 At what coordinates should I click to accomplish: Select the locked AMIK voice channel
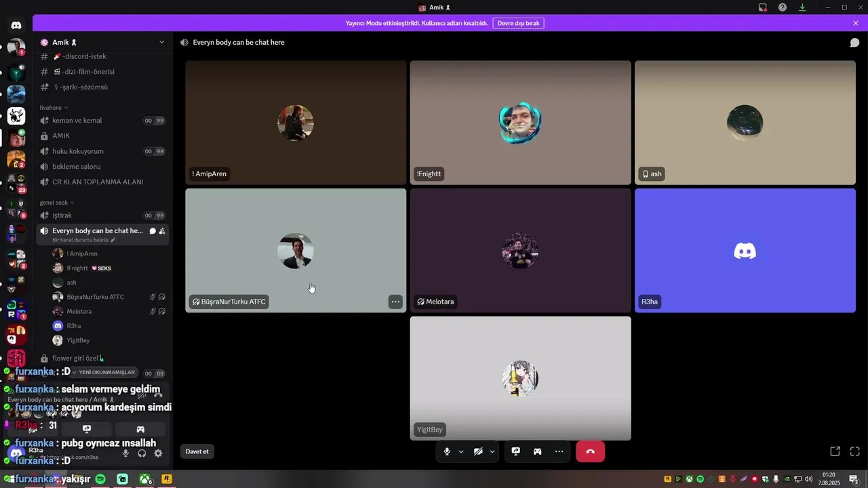[x=103, y=136]
